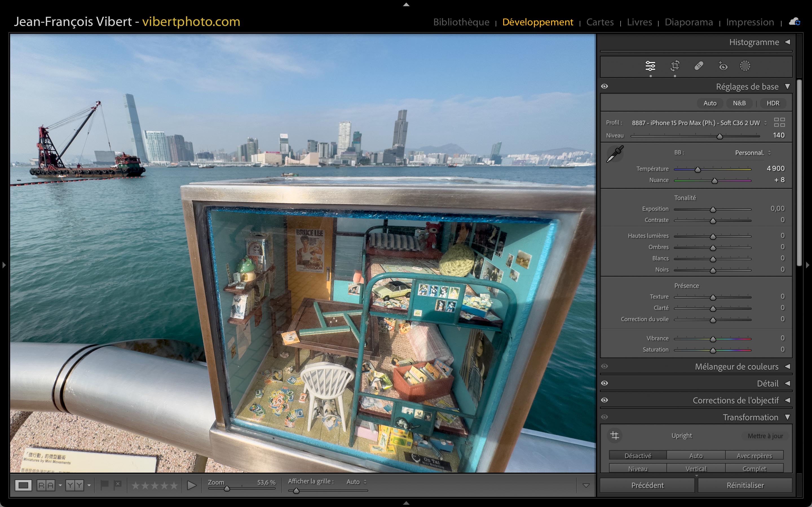Click the Réinitialiser button
Image resolution: width=812 pixels, height=507 pixels.
(x=745, y=485)
